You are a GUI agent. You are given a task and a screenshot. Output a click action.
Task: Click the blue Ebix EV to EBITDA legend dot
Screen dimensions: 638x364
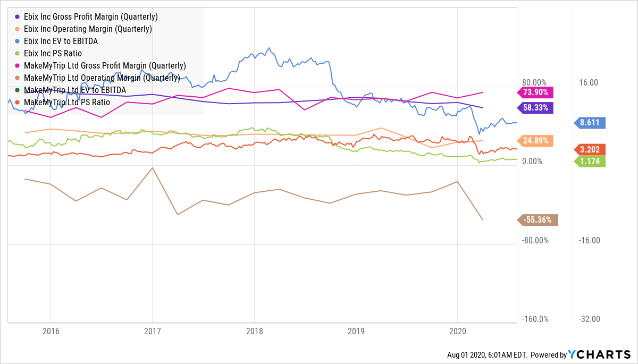click(x=17, y=41)
